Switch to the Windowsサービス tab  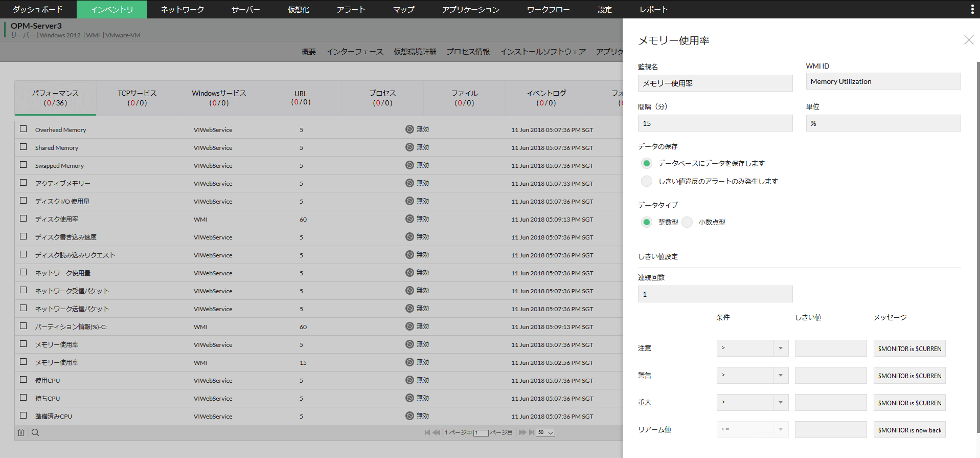(219, 98)
